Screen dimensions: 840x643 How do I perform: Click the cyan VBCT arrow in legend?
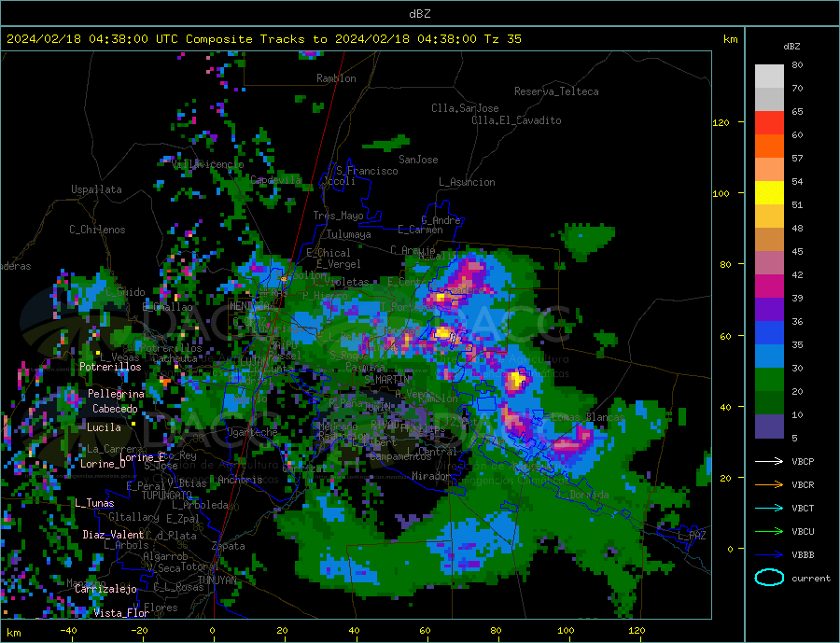tap(769, 508)
